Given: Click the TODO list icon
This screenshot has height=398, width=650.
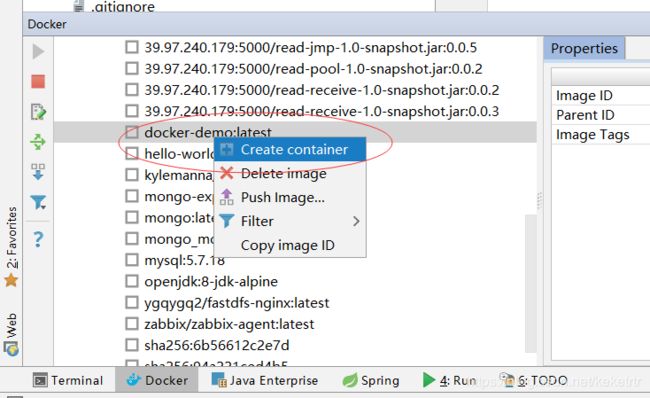Looking at the screenshot, I should click(507, 379).
